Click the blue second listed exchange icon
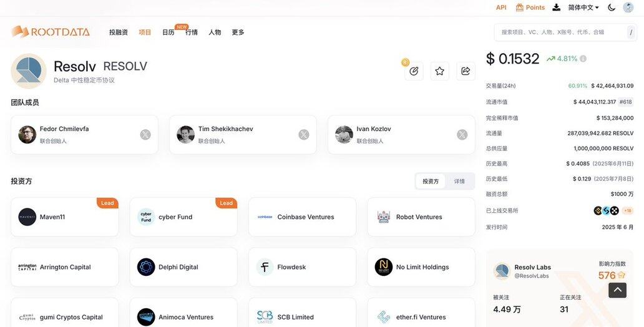 [x=606, y=211]
